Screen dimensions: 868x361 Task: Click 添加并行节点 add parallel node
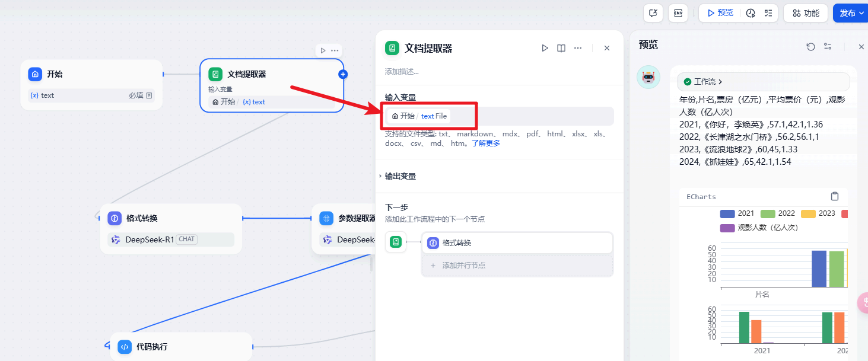[517, 265]
